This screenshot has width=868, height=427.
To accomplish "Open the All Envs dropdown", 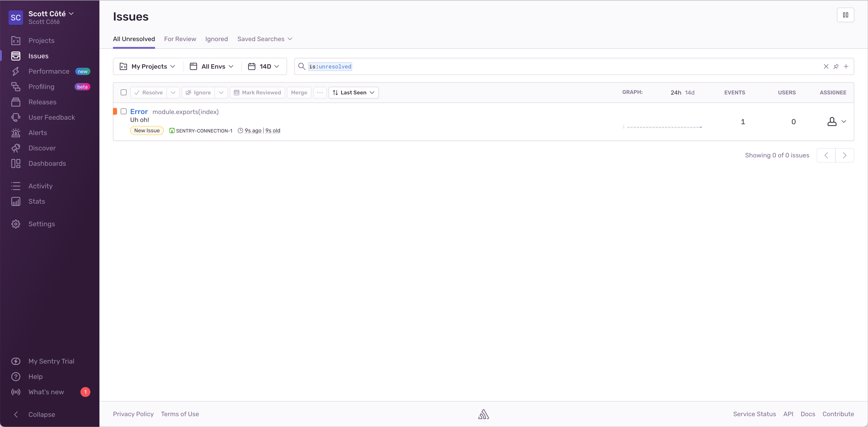I will (212, 66).
